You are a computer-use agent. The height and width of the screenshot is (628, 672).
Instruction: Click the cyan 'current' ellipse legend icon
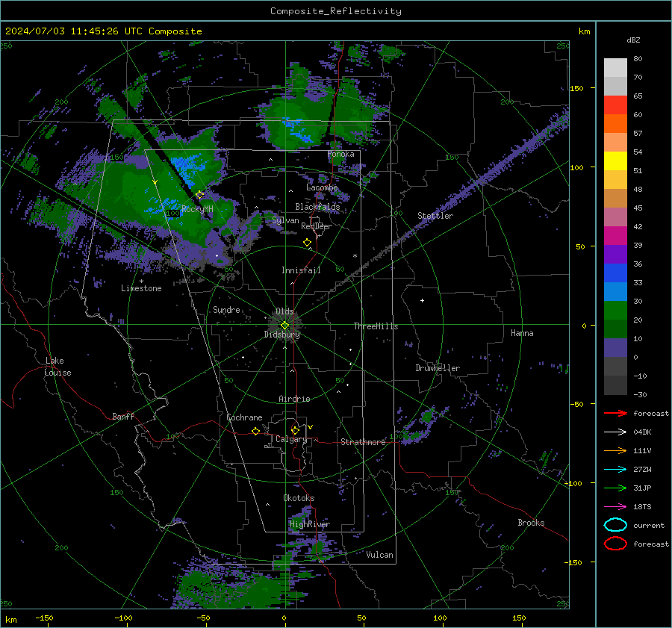pyautogui.click(x=615, y=525)
